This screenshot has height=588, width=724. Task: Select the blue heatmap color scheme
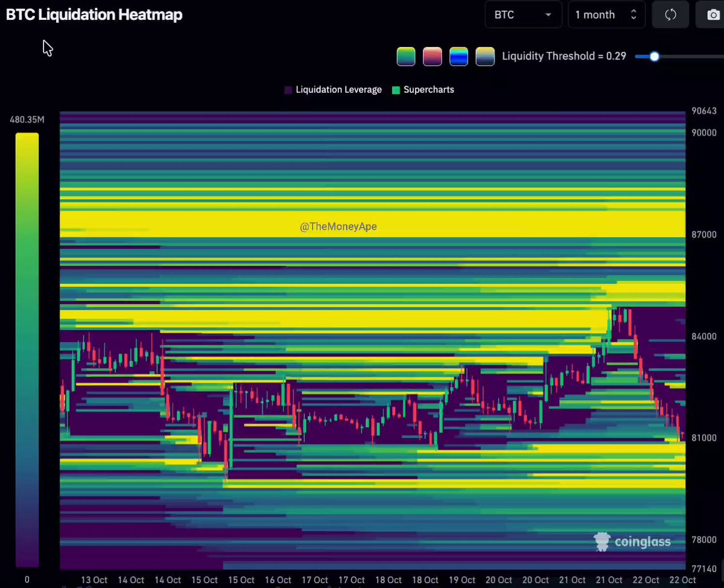(x=459, y=57)
